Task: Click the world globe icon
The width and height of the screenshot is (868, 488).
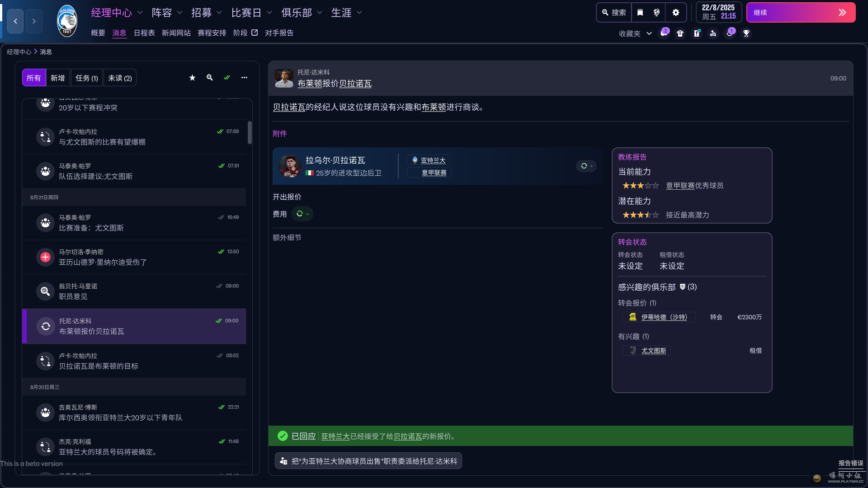Action: pos(657,13)
